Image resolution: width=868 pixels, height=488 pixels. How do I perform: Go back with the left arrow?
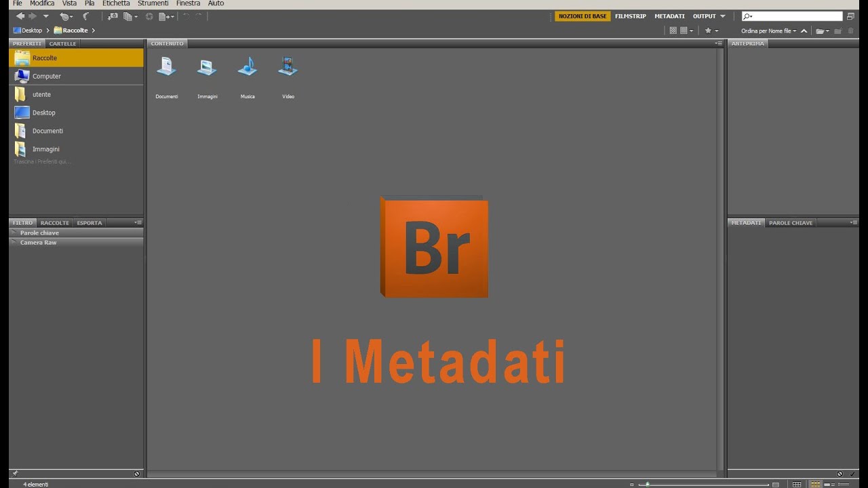pos(20,16)
